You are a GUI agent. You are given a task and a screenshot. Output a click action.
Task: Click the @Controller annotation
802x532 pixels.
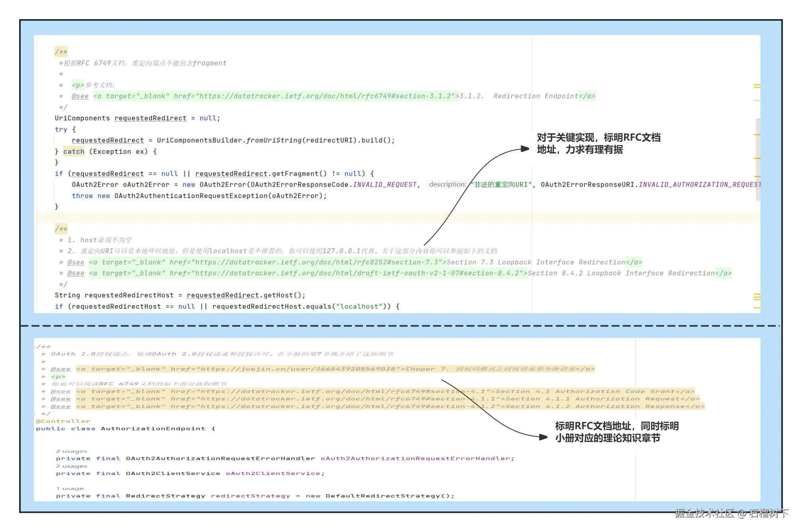(x=63, y=421)
